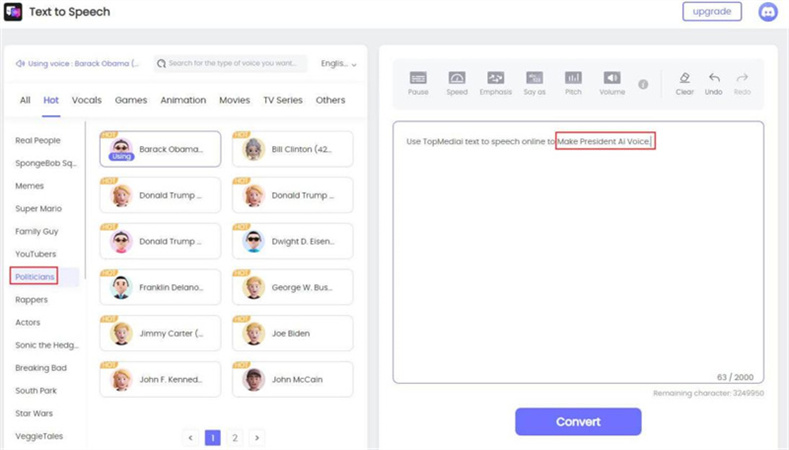Screen dimensions: 789x450
Task: Select Family Guy category
Action: click(37, 232)
